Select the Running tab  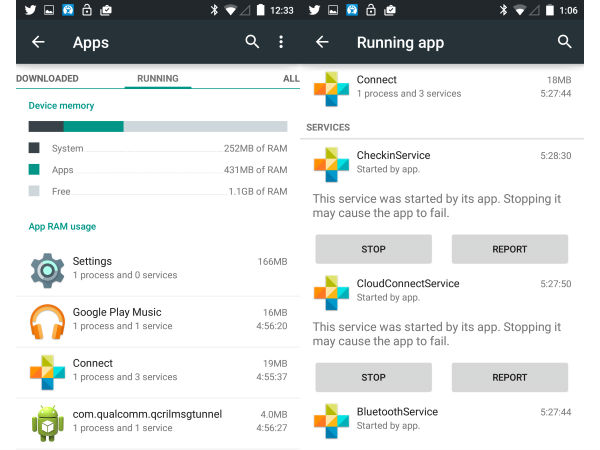tap(157, 78)
